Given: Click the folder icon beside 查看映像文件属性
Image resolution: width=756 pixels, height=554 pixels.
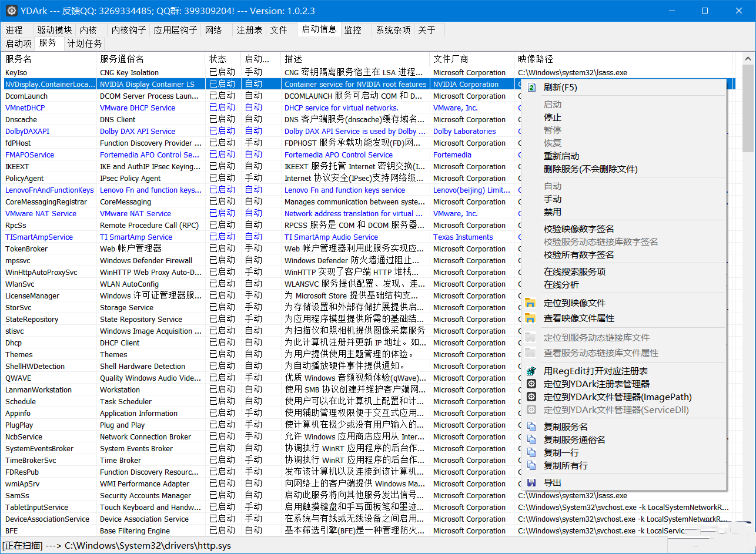Looking at the screenshot, I should tap(531, 318).
